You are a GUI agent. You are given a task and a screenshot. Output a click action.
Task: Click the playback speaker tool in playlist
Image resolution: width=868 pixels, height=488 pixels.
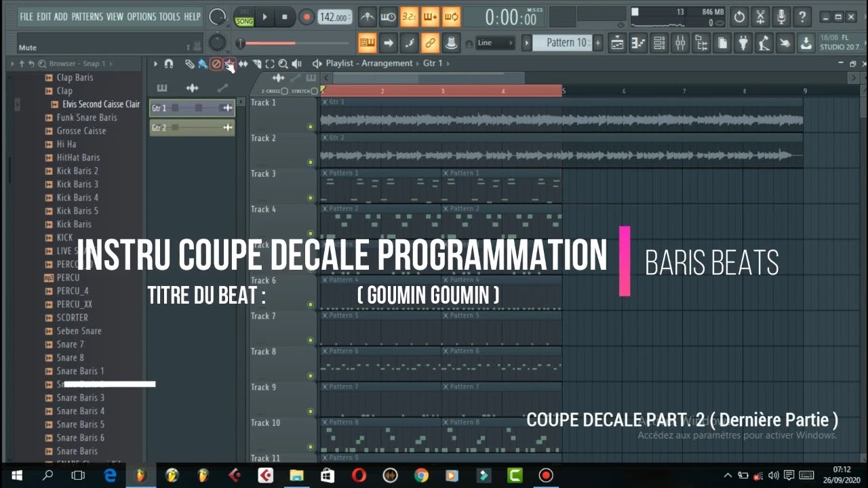(x=296, y=64)
